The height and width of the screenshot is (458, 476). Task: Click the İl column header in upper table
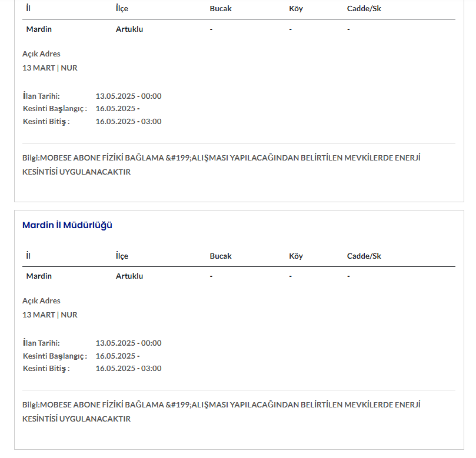pyautogui.click(x=28, y=9)
